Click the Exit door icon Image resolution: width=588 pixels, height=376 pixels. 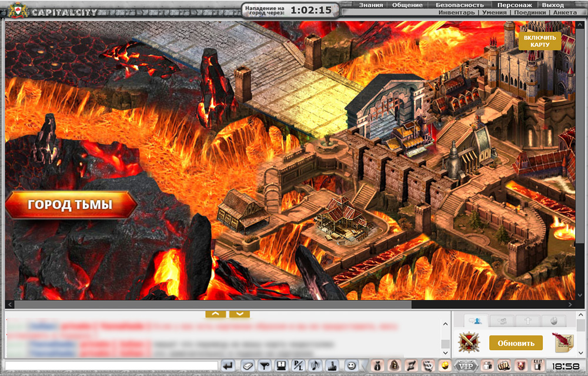[x=537, y=365]
